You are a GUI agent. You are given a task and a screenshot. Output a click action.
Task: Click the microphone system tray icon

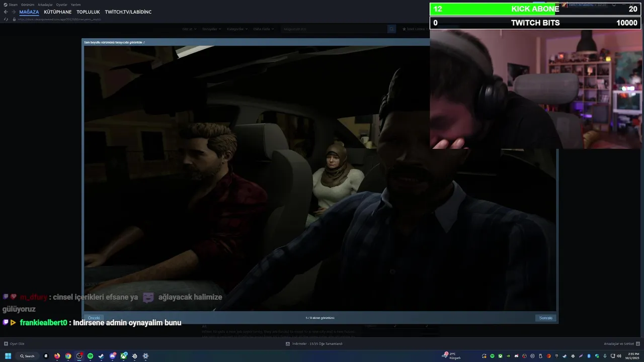[605, 356]
